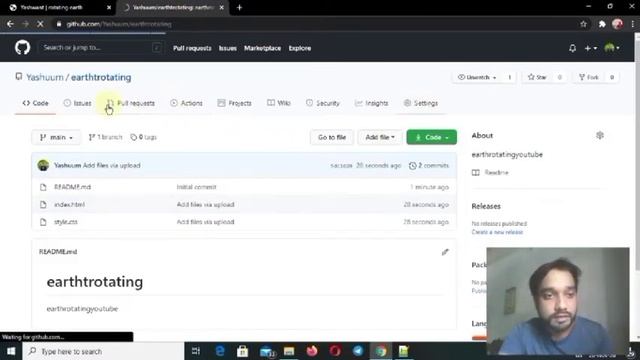The width and height of the screenshot is (640, 360).
Task: Switch to the Security tab
Action: tap(323, 103)
